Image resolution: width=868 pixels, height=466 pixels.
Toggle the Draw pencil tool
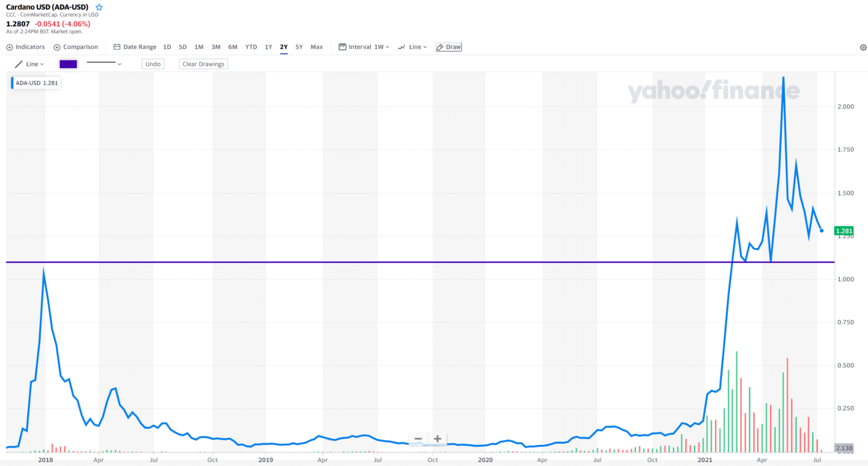449,47
